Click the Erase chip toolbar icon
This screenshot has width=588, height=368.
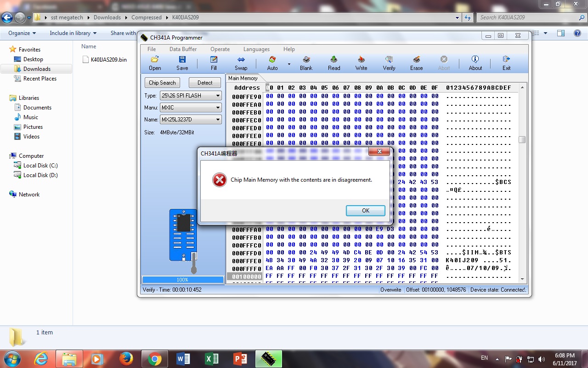417,63
